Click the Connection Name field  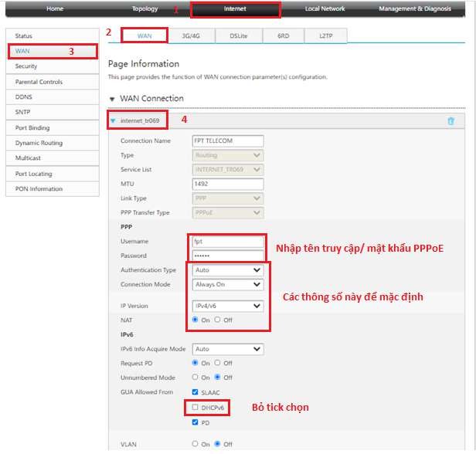pyautogui.click(x=228, y=141)
